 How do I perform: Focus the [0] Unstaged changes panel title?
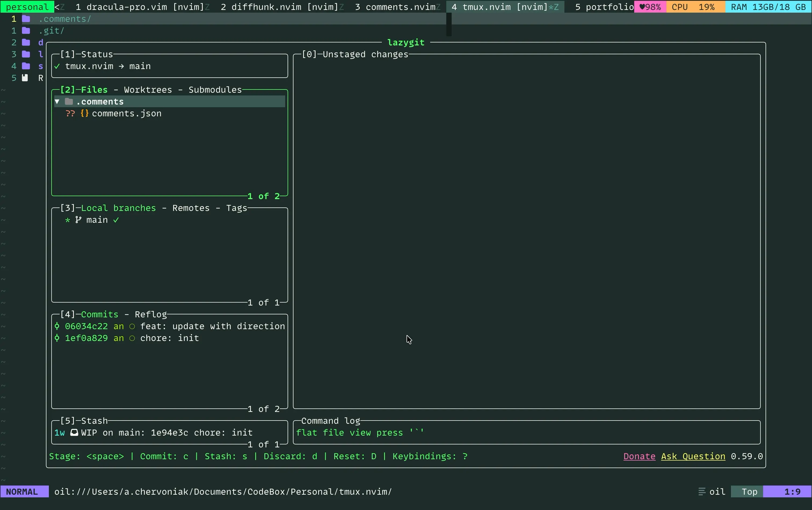355,54
